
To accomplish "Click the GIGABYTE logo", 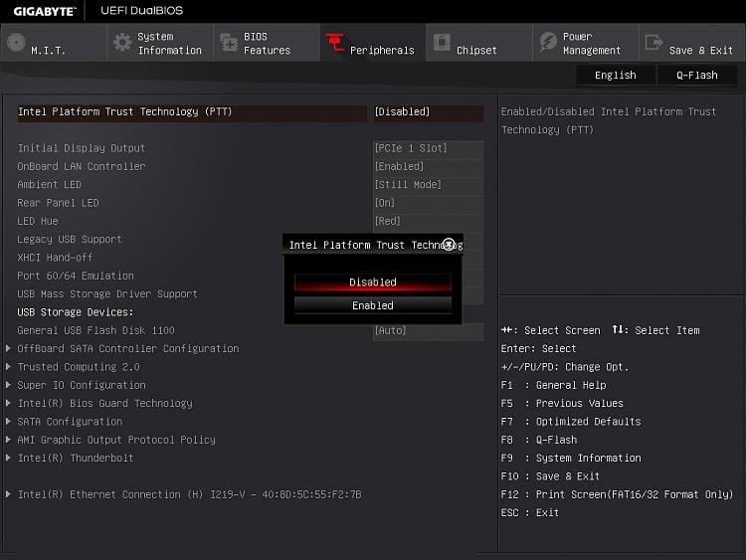I will [x=45, y=11].
